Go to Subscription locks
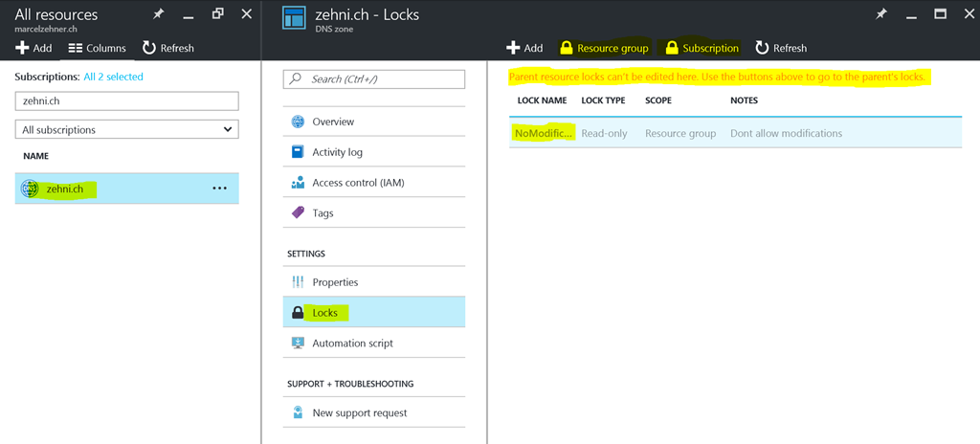The image size is (980, 444). [702, 48]
